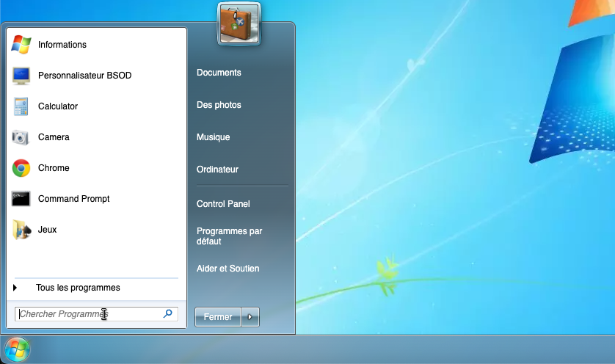615x364 pixels.
Task: Click the Chrome browser icon
Action: tap(21, 168)
